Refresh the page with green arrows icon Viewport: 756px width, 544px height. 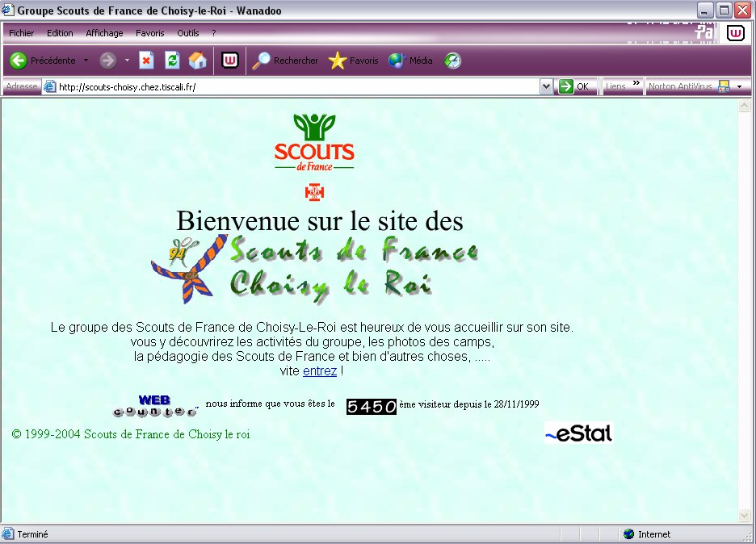(172, 61)
